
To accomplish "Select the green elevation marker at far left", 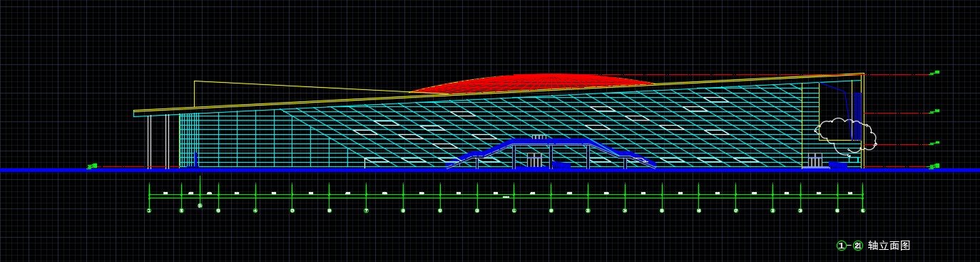I will click(x=92, y=166).
